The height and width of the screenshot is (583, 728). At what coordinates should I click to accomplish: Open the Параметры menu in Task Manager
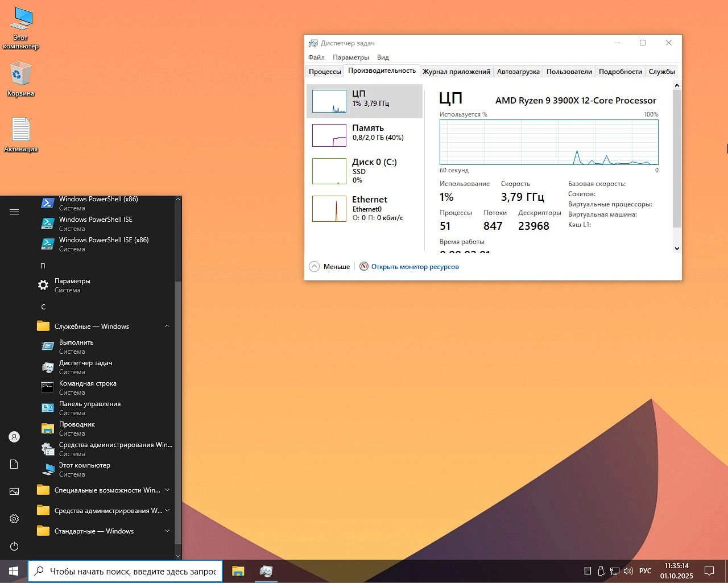coord(350,57)
